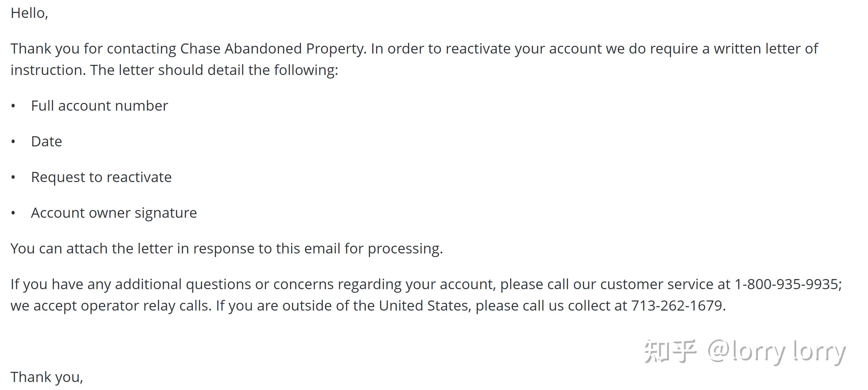
Task: Click the words 'United States'
Action: tap(423, 306)
